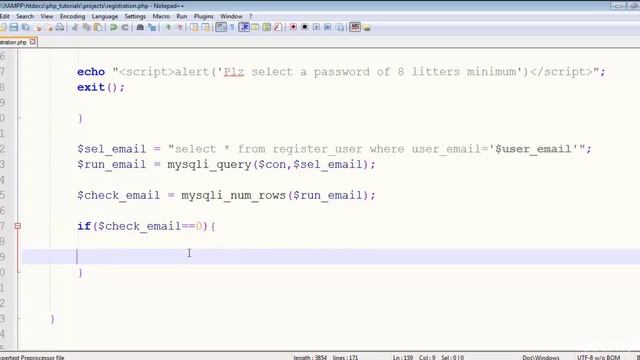Click the $check_email mysqli_num_rows line

226,195
